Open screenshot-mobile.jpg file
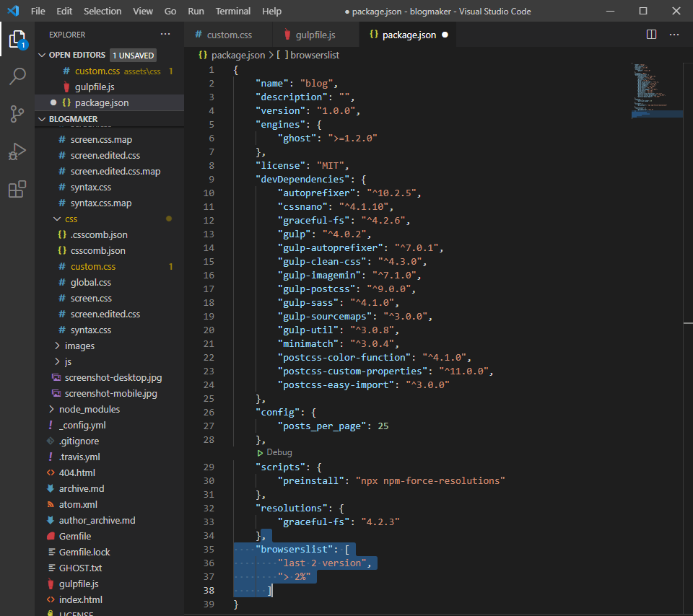693x616 pixels. pos(110,393)
